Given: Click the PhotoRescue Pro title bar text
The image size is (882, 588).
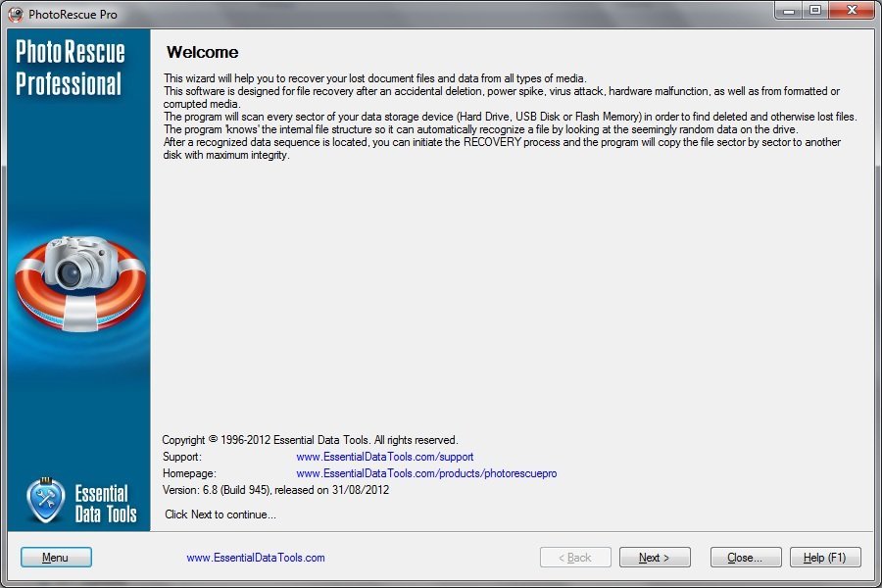Looking at the screenshot, I should tap(73, 15).
